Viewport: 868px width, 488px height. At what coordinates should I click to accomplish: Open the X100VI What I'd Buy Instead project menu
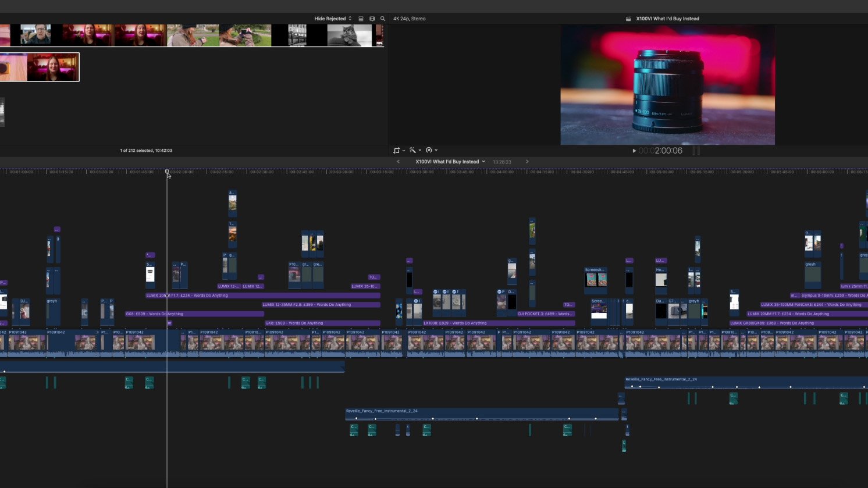(x=450, y=162)
